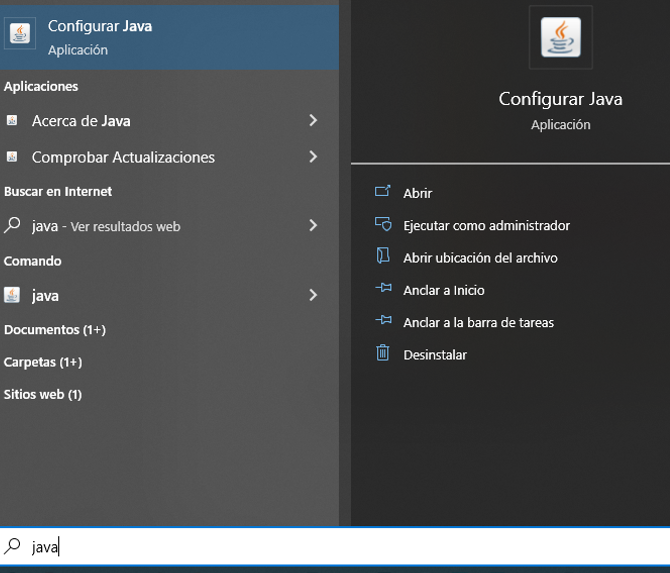The image size is (670, 573).
Task: Click the search magnifier icon in the search box
Action: click(12, 546)
